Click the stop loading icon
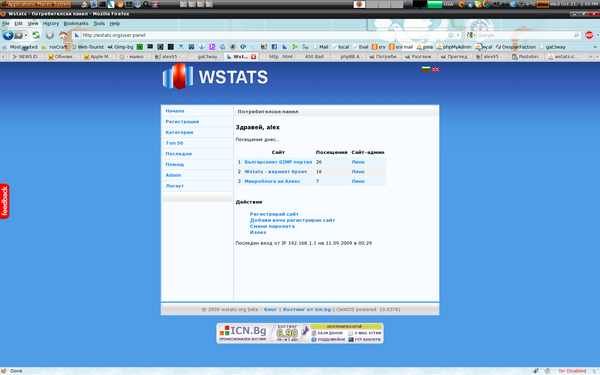The height and width of the screenshot is (375, 600). click(50, 35)
